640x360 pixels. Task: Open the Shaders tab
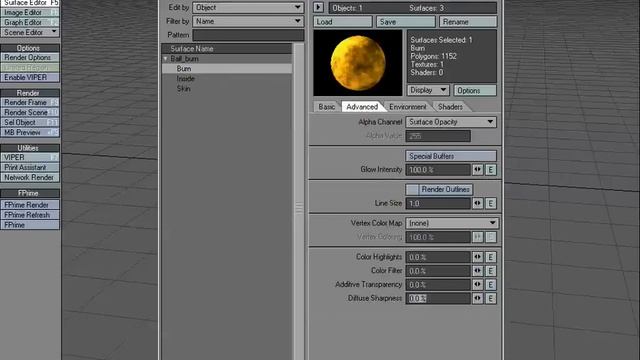(450, 107)
